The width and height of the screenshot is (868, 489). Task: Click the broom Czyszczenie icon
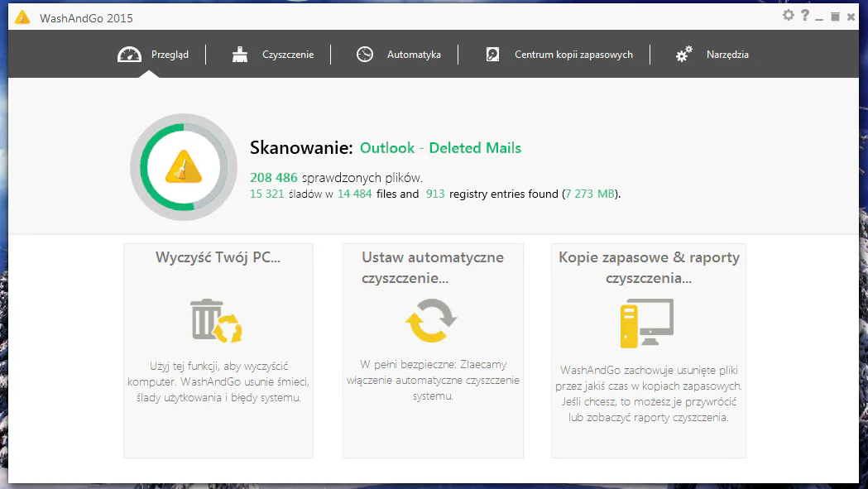240,55
